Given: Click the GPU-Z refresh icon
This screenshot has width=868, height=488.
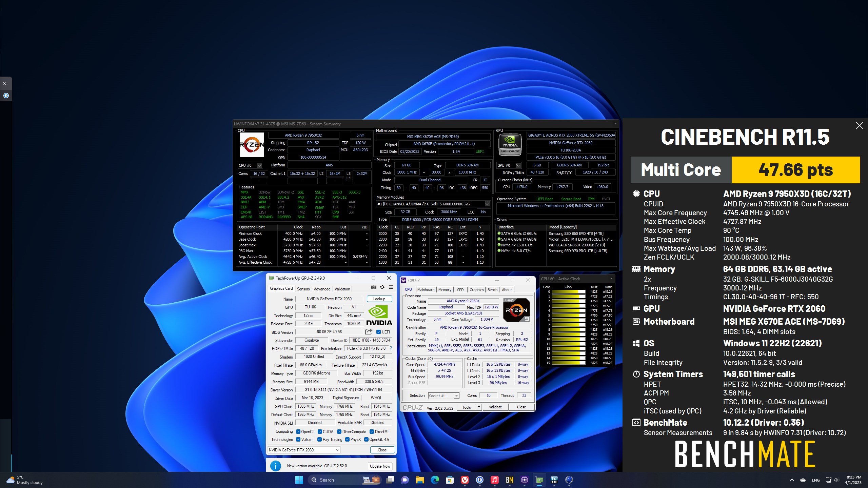Looking at the screenshot, I should pos(382,287).
